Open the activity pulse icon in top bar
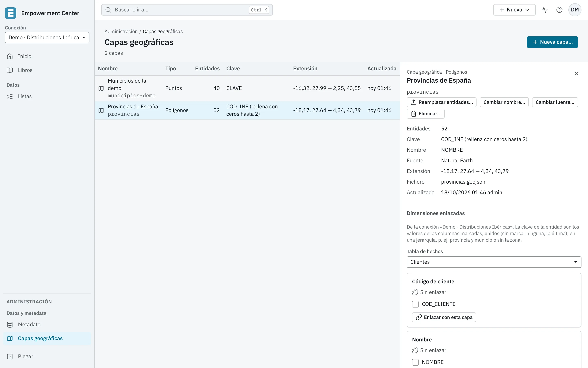 click(545, 10)
